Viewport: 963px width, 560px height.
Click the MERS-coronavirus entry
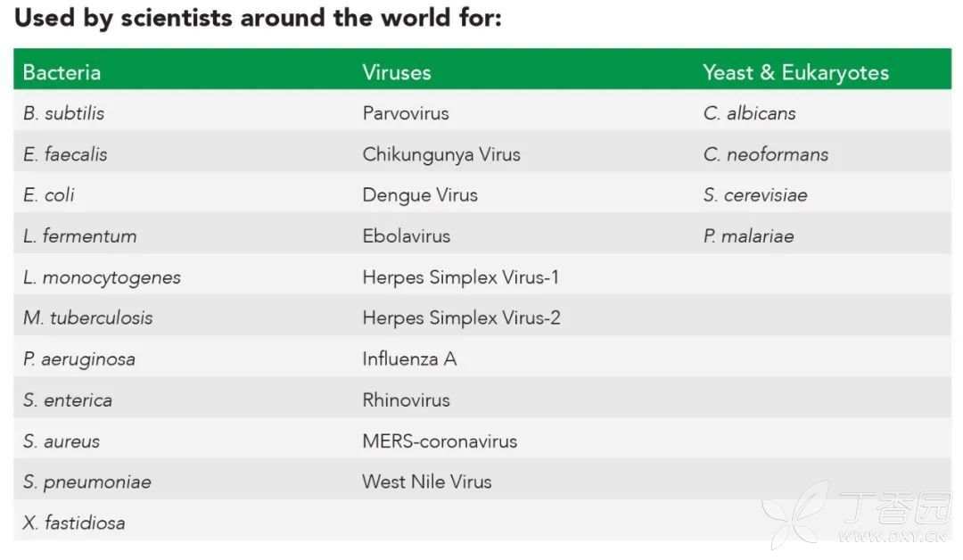click(440, 441)
